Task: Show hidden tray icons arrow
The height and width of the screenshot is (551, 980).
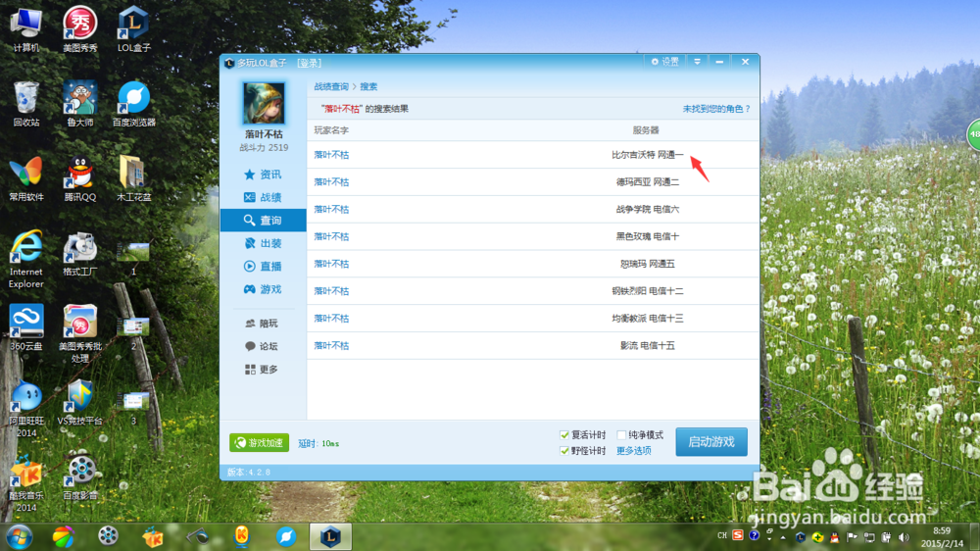Action: (783, 537)
